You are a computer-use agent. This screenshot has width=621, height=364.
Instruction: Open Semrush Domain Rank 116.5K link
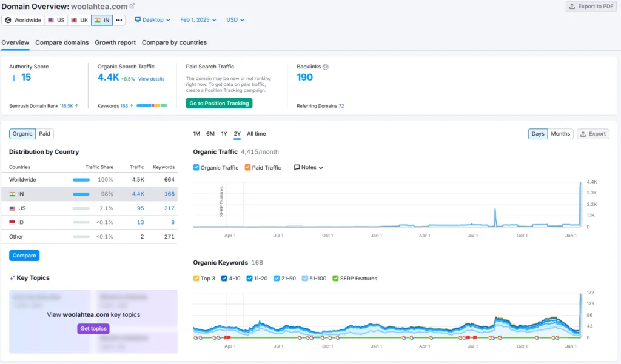[x=67, y=106]
